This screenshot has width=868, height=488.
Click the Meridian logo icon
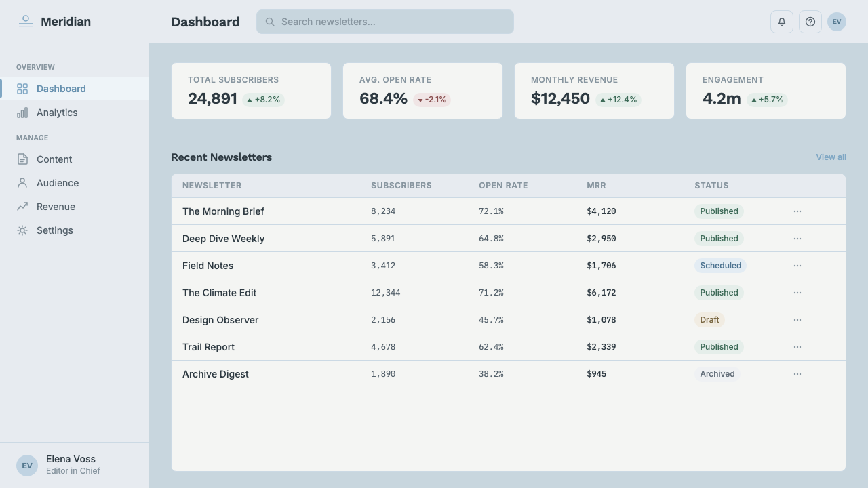pyautogui.click(x=26, y=22)
